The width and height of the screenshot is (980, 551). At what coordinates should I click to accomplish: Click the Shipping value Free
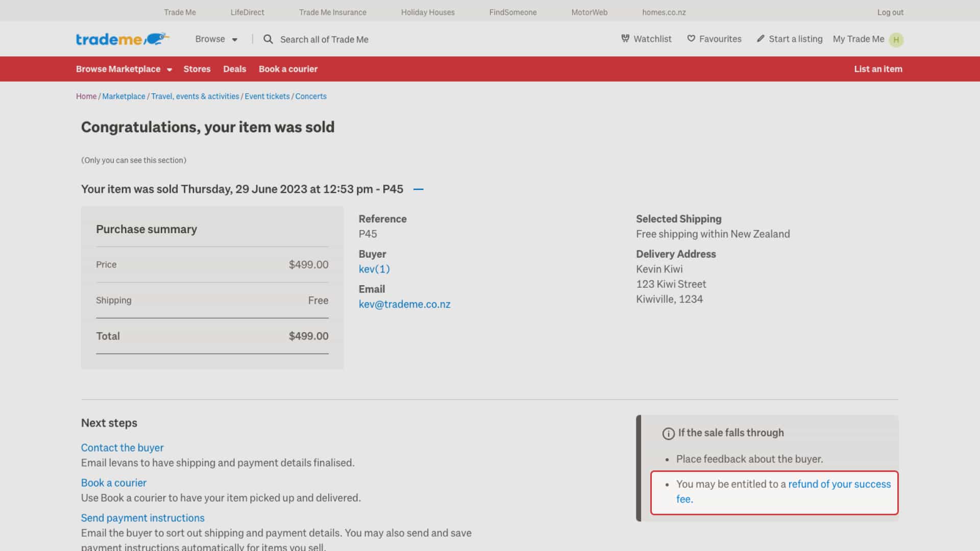[x=318, y=300]
